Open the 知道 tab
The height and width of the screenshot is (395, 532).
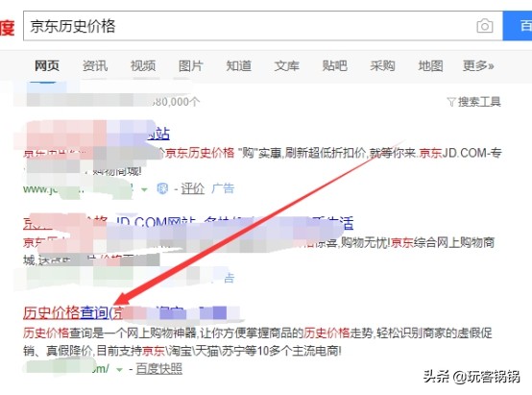tap(239, 65)
